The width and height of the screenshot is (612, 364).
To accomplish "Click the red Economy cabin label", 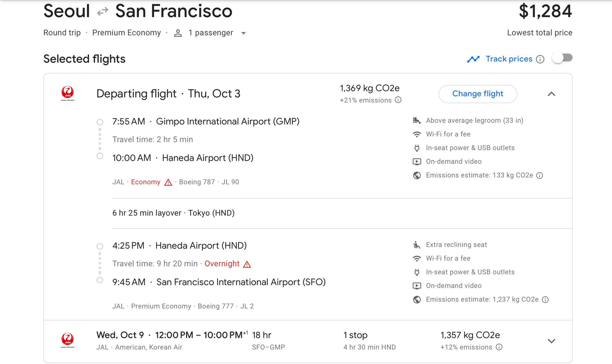I will click(x=146, y=182).
